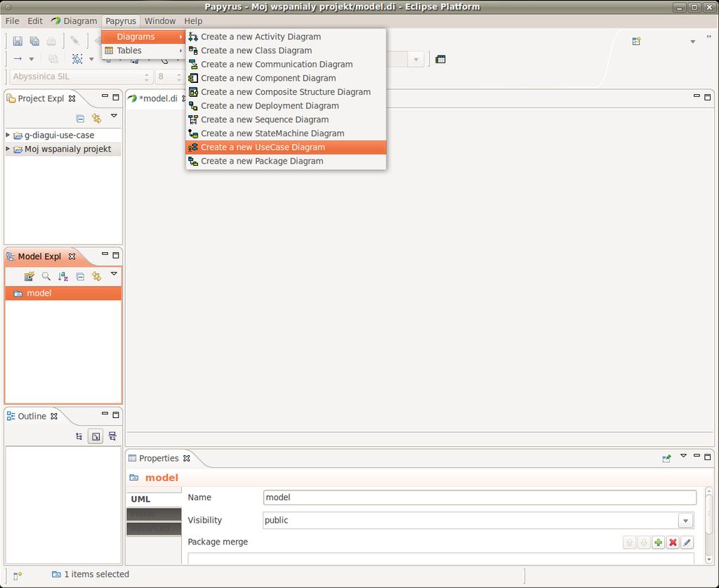Click the select-all toolbar icon
This screenshot has height=588, width=719.
click(x=77, y=59)
